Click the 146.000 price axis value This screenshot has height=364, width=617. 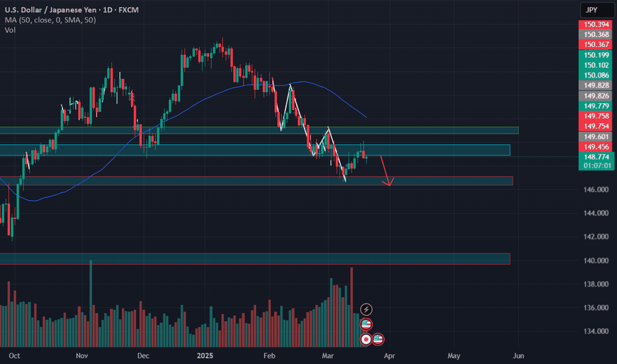596,190
